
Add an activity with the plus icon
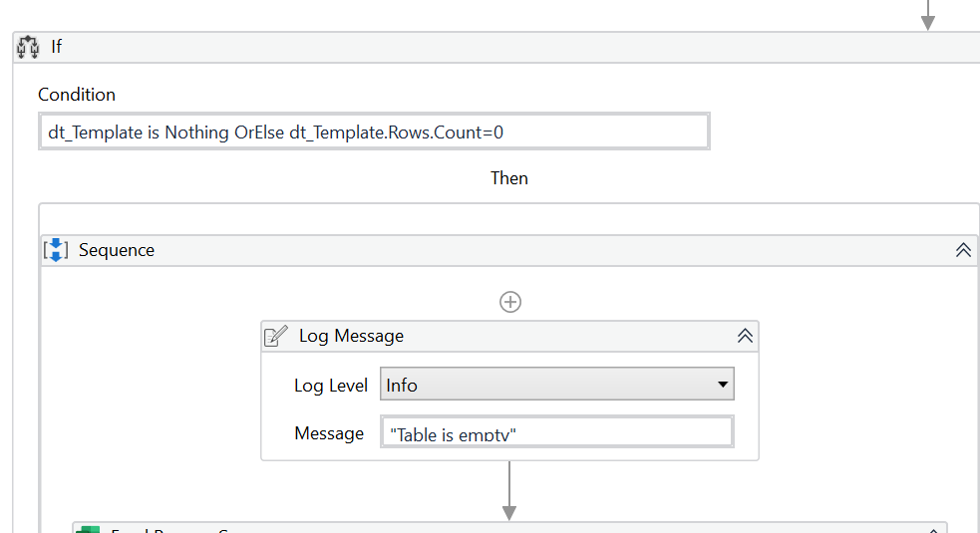pyautogui.click(x=510, y=302)
